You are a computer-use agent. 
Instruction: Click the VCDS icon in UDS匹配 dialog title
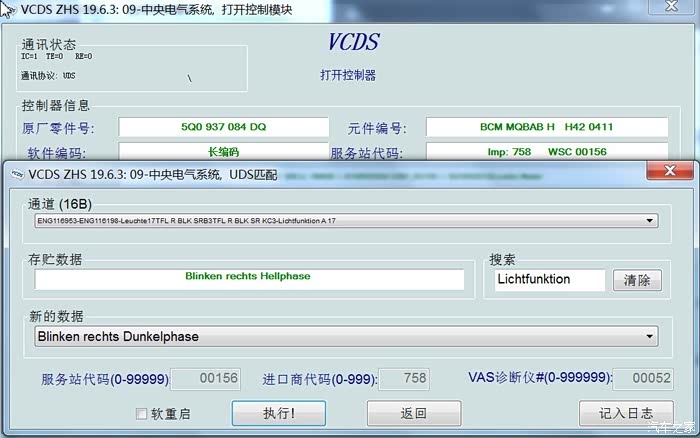pos(18,173)
